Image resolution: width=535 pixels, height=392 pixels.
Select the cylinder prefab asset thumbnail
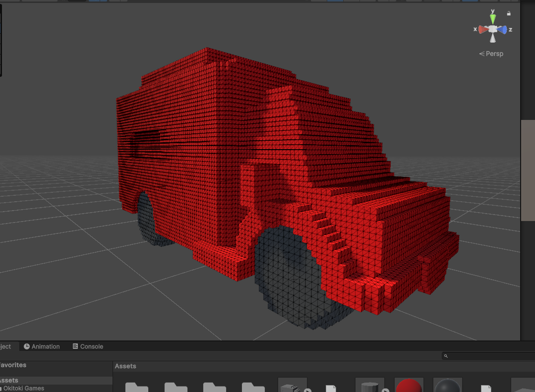pyautogui.click(x=370, y=386)
